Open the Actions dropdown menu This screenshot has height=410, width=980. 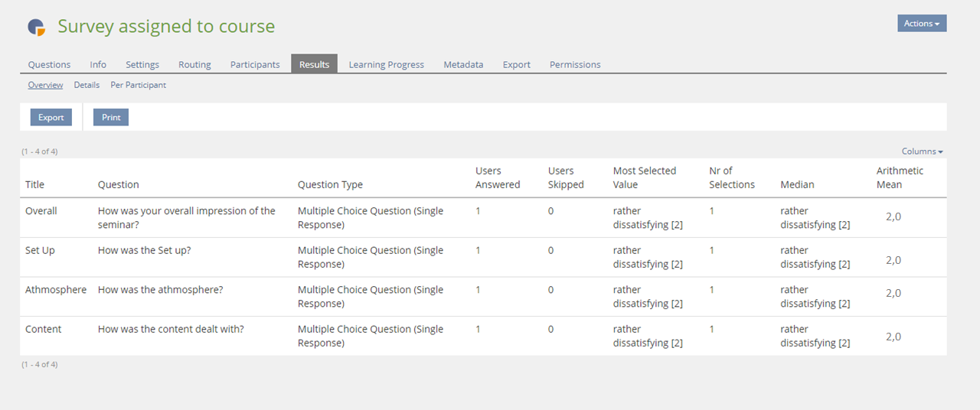tap(921, 24)
